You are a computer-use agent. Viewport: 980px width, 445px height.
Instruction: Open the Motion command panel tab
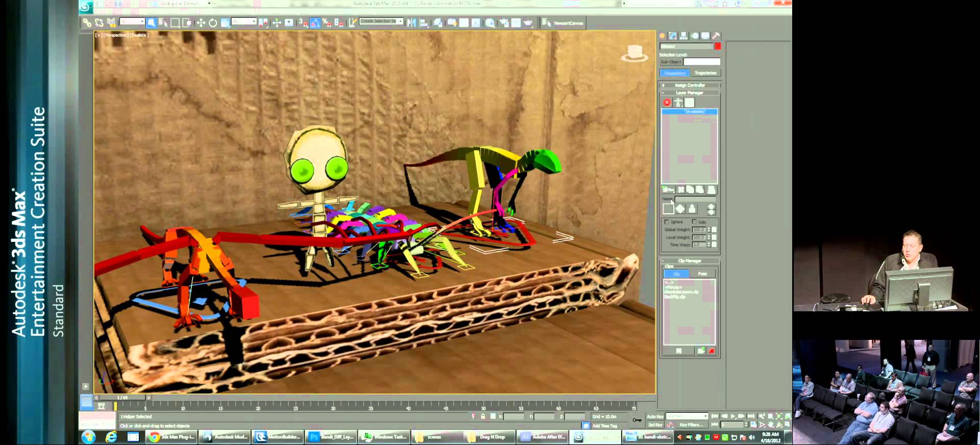pyautogui.click(x=695, y=36)
